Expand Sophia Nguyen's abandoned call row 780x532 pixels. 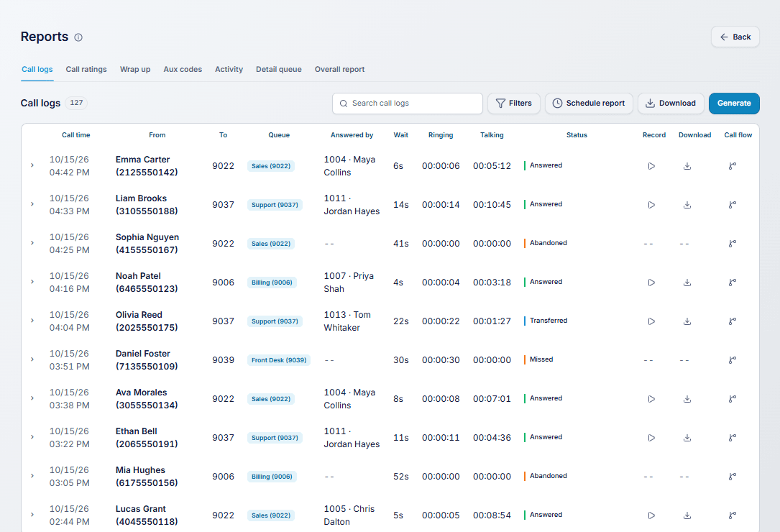32,243
